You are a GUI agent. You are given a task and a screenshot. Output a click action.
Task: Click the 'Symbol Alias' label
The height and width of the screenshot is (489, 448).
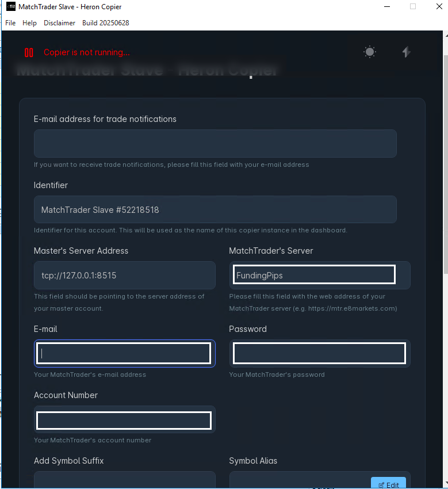click(253, 461)
